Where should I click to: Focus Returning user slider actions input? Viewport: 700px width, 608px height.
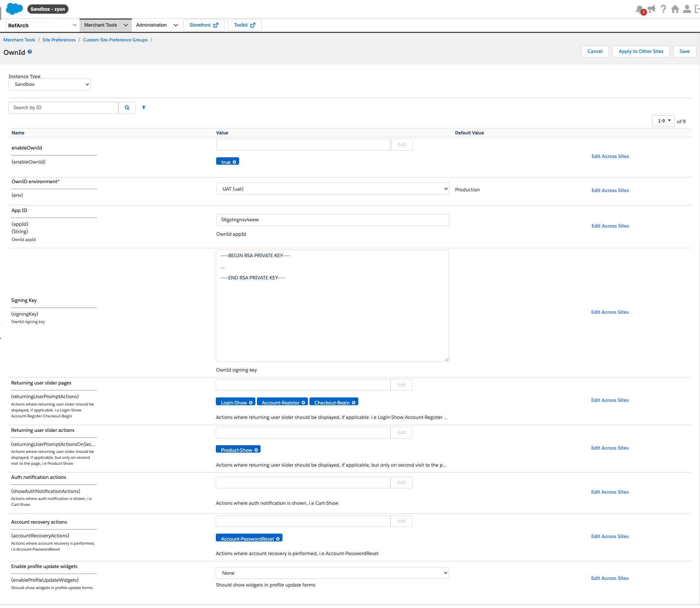click(303, 433)
